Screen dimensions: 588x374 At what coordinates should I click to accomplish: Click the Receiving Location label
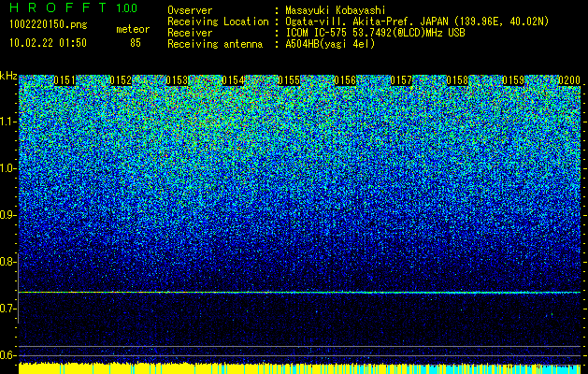coord(218,22)
